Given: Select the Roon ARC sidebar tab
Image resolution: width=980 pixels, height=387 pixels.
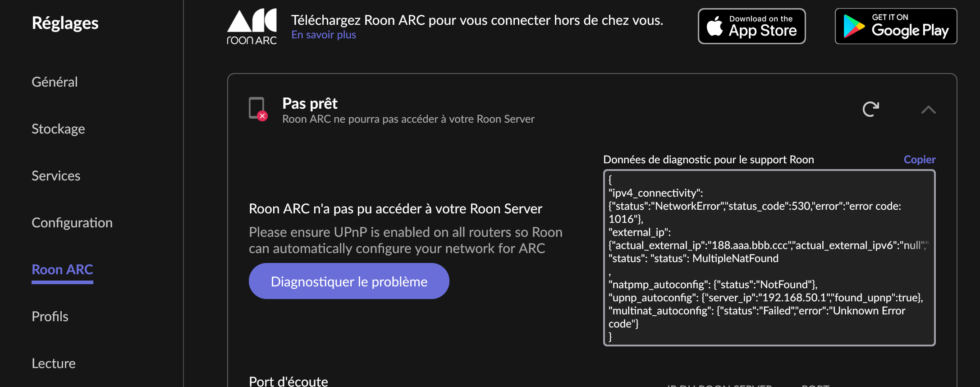Looking at the screenshot, I should coord(62,270).
